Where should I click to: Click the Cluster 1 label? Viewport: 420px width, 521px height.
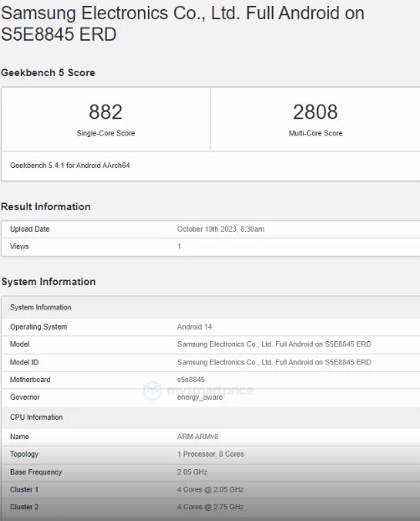[x=24, y=489]
